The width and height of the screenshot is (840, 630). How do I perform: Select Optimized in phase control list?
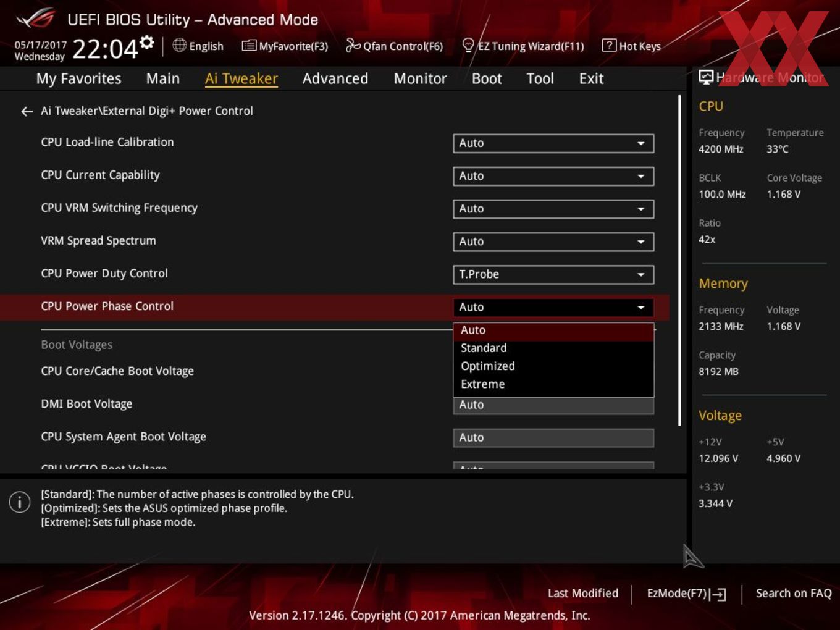pos(553,366)
